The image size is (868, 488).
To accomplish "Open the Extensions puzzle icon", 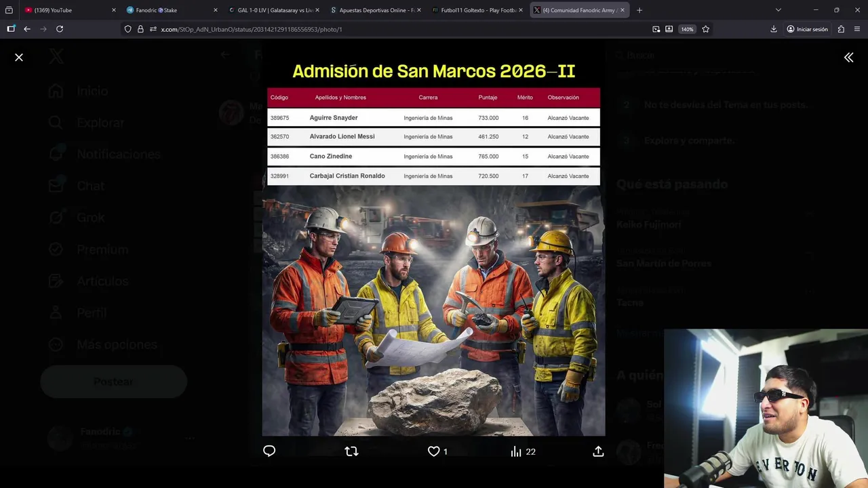I will click(841, 29).
